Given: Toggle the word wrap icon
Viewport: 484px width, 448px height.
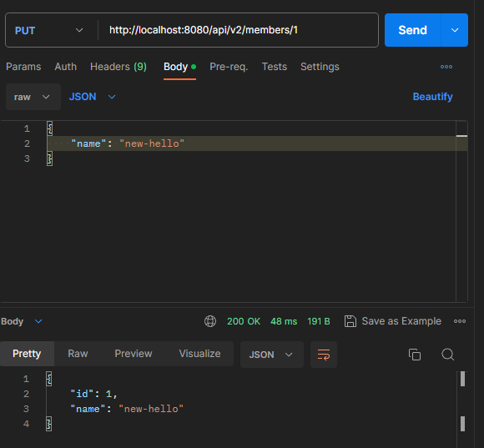Looking at the screenshot, I should click(324, 355).
